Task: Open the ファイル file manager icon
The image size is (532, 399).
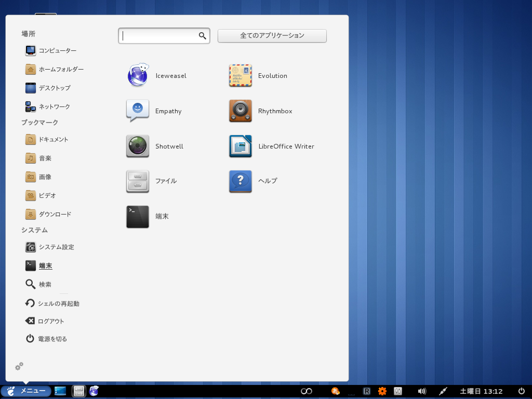Action: 137,181
